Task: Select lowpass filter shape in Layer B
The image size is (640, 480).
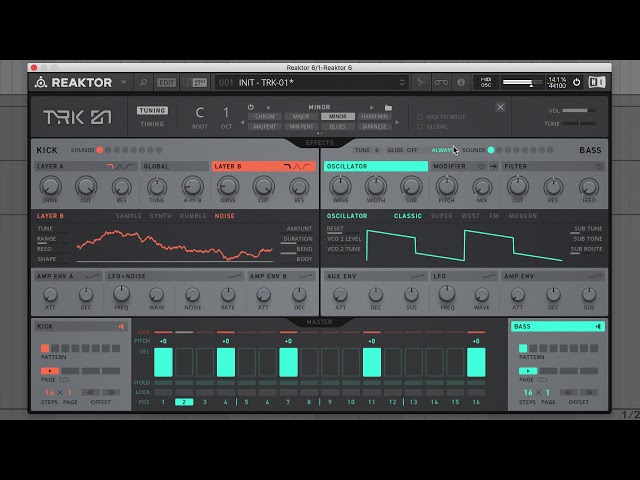Action: (x=288, y=167)
